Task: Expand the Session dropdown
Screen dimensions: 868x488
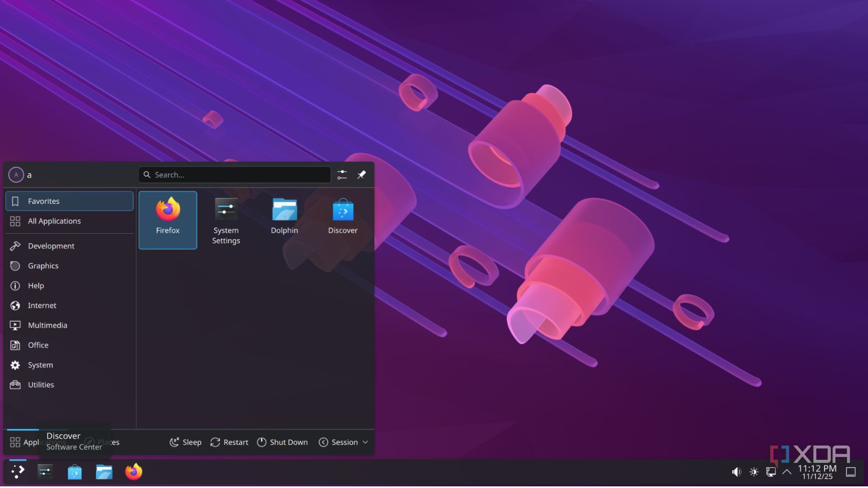Action: tap(343, 442)
